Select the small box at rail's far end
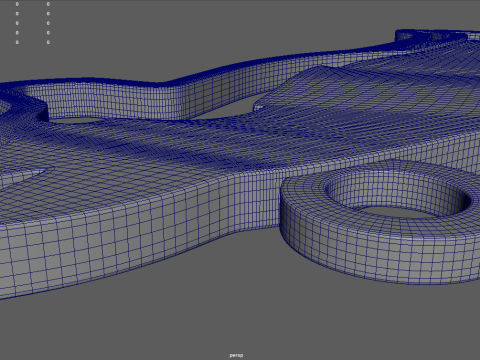 430,36
